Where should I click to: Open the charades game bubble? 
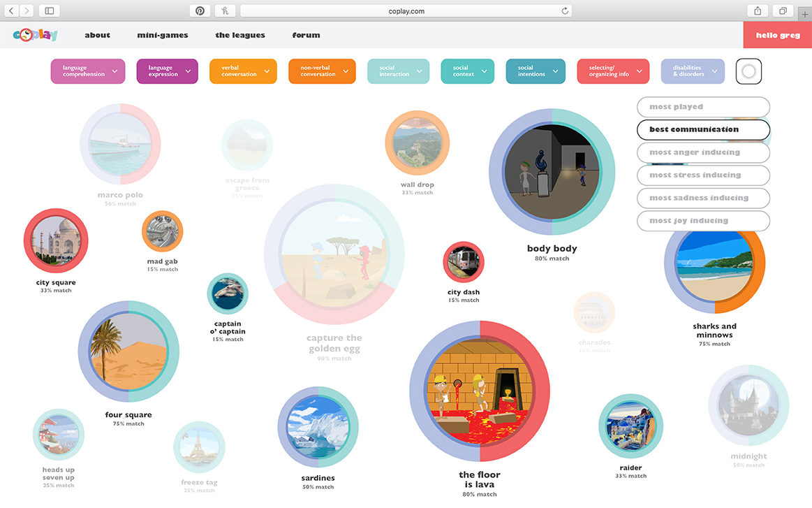tap(594, 312)
